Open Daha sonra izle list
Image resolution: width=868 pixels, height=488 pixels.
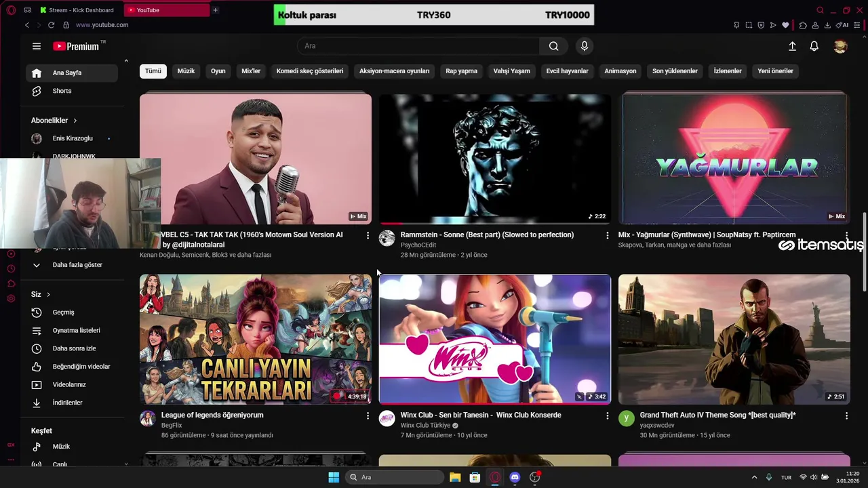click(x=72, y=348)
